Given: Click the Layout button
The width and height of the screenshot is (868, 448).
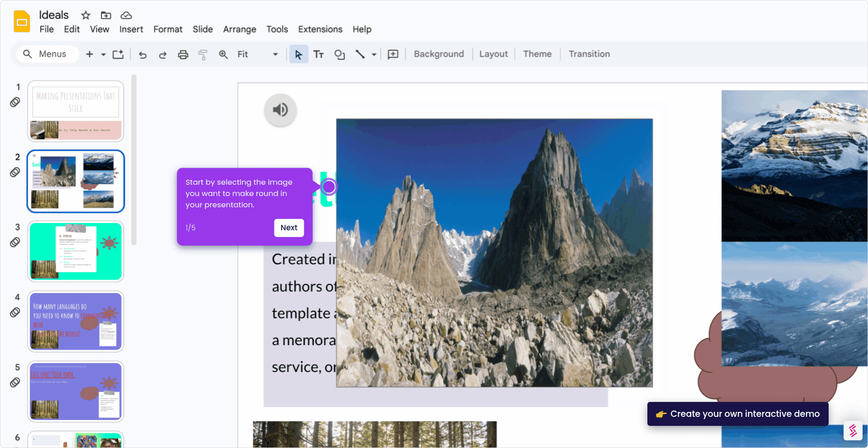Looking at the screenshot, I should click(493, 54).
